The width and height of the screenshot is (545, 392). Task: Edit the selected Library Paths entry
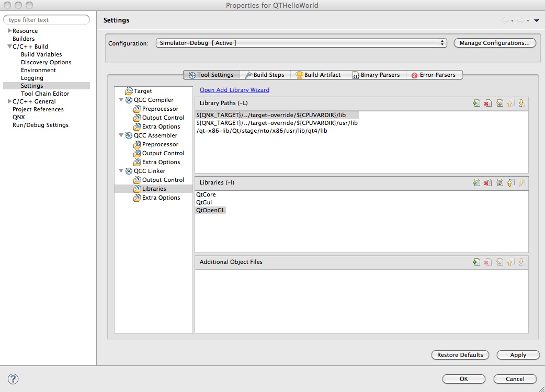499,103
